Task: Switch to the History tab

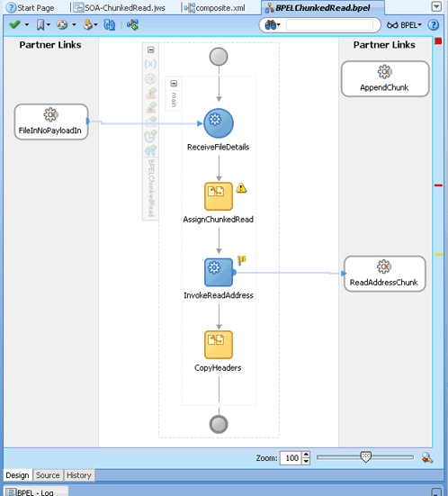Action: pyautogui.click(x=79, y=475)
